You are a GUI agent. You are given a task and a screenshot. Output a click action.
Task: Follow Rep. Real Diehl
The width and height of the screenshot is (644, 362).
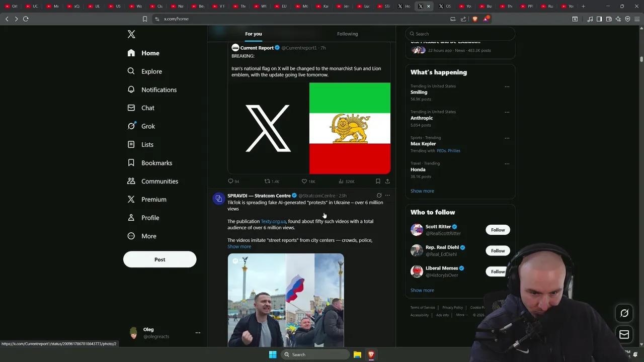498,250
